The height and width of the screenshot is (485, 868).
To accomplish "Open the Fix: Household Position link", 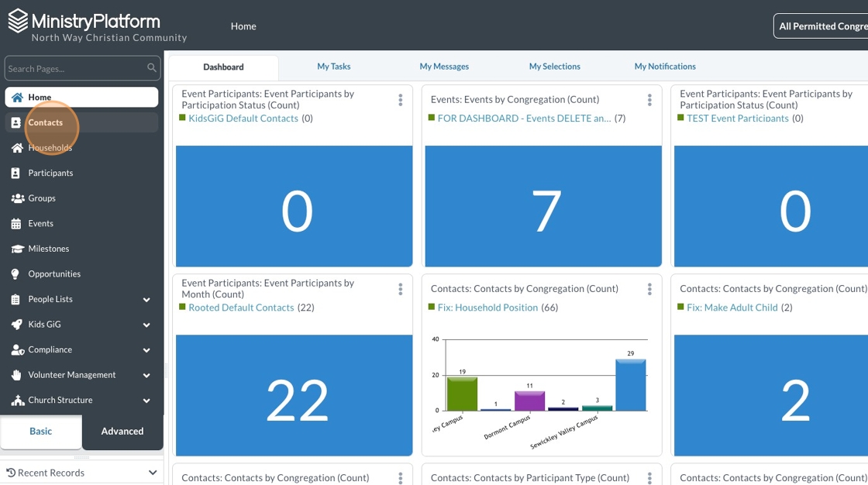I will pyautogui.click(x=487, y=308).
